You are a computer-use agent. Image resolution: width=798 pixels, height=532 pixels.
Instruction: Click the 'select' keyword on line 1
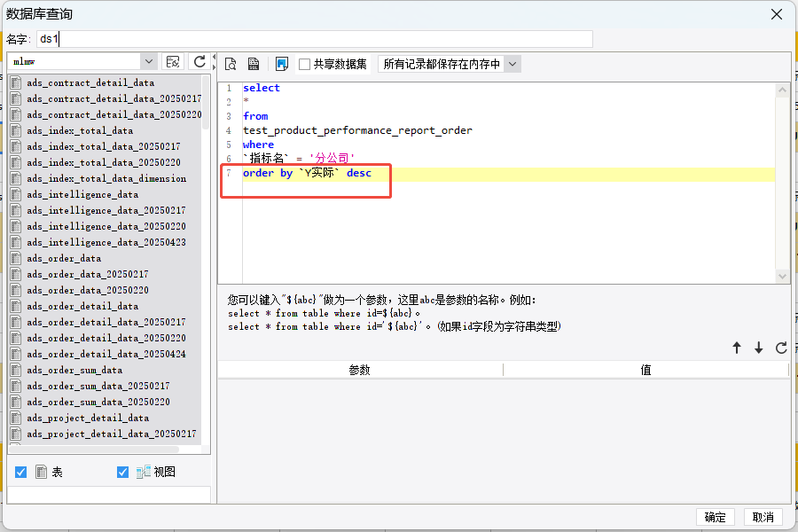261,88
